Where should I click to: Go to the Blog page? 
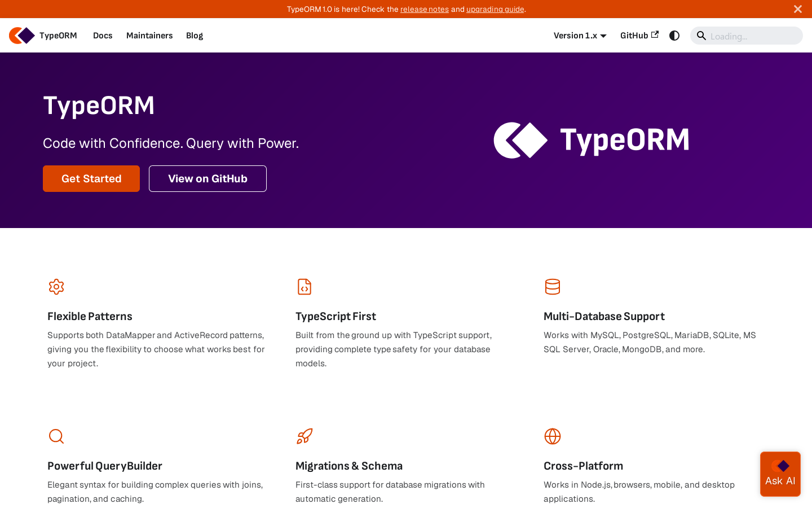[195, 36]
